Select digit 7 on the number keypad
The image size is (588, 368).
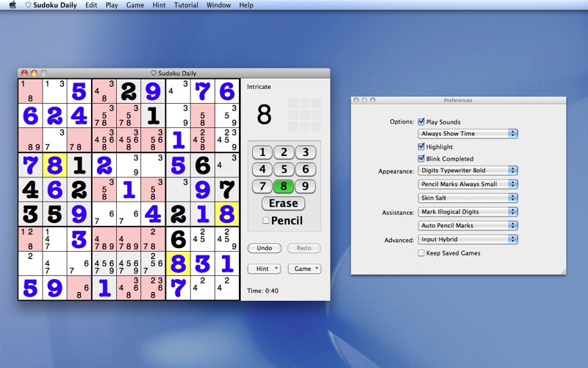[x=262, y=186]
